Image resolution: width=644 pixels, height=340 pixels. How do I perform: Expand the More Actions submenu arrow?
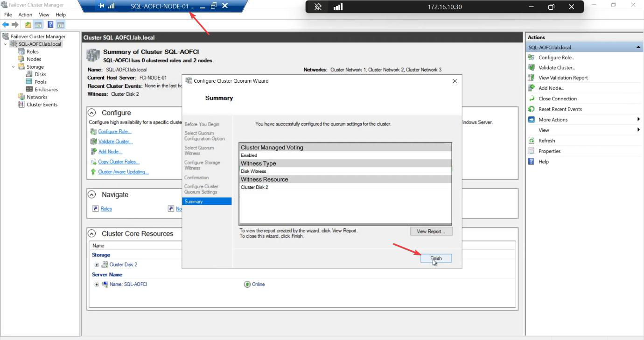click(x=638, y=120)
